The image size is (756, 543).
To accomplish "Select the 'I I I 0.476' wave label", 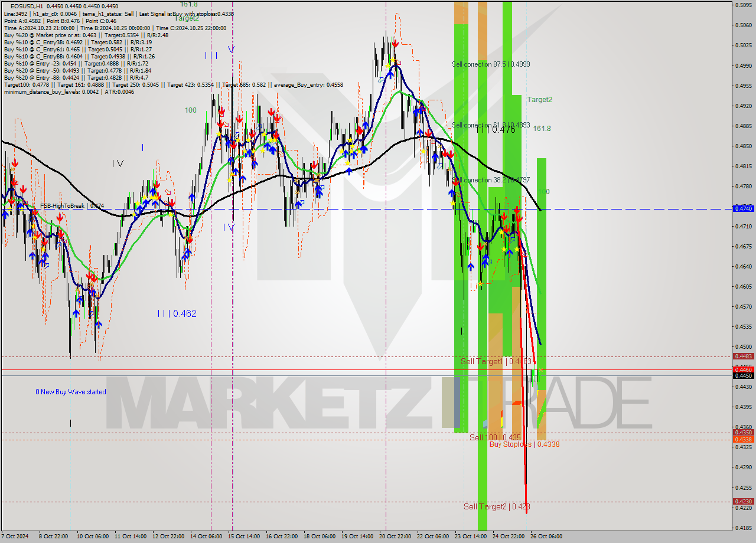I will (x=496, y=130).
